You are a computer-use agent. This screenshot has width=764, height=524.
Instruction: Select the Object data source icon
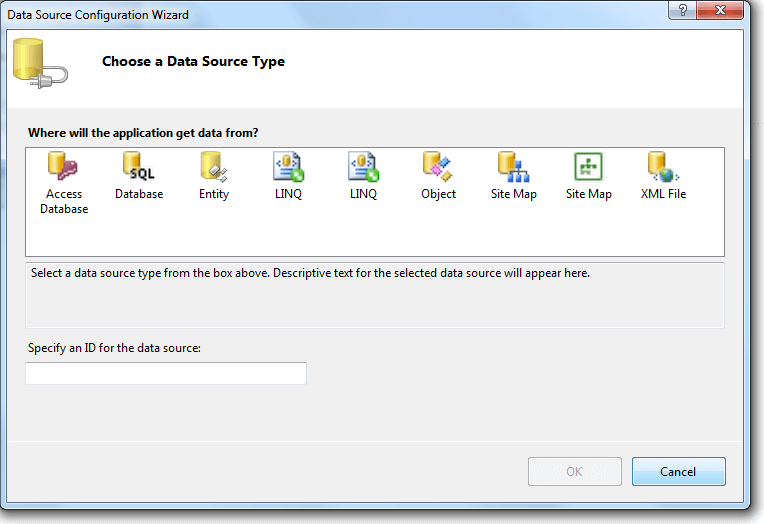tap(438, 167)
